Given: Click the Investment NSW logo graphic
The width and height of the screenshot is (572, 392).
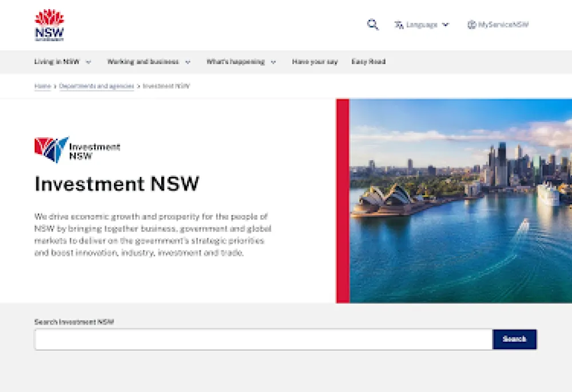Looking at the screenshot, I should (x=77, y=149).
